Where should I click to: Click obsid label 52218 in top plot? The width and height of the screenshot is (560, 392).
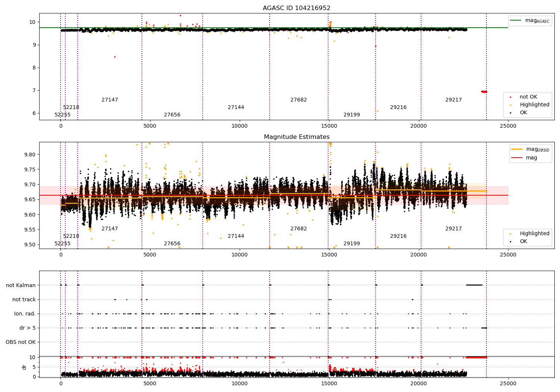[x=71, y=108]
